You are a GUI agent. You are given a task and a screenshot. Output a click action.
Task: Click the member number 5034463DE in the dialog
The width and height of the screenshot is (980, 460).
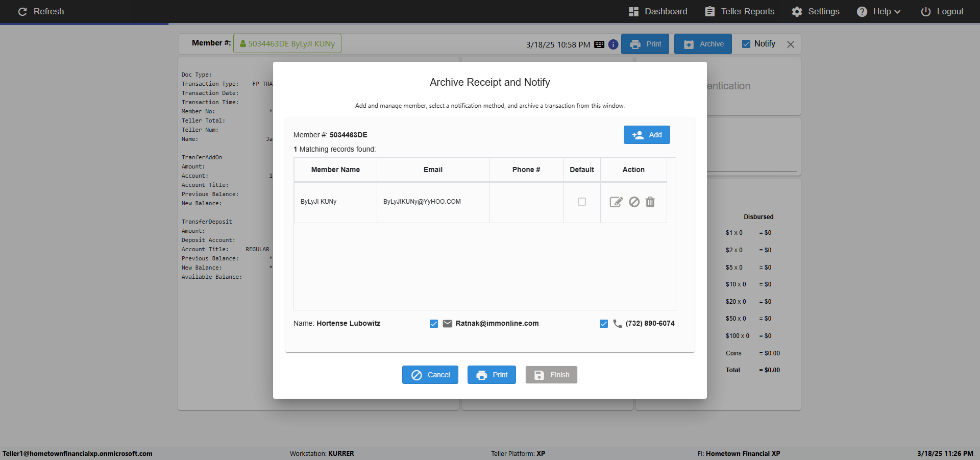[x=349, y=135]
